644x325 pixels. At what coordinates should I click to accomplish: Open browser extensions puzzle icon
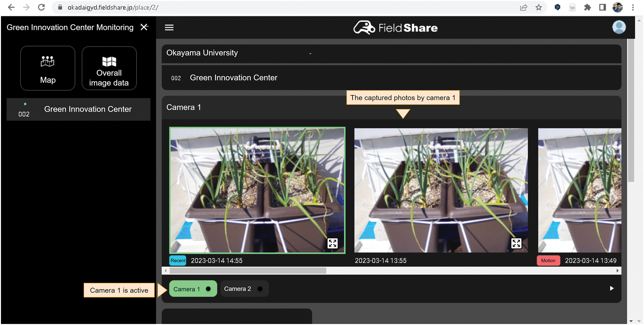587,8
